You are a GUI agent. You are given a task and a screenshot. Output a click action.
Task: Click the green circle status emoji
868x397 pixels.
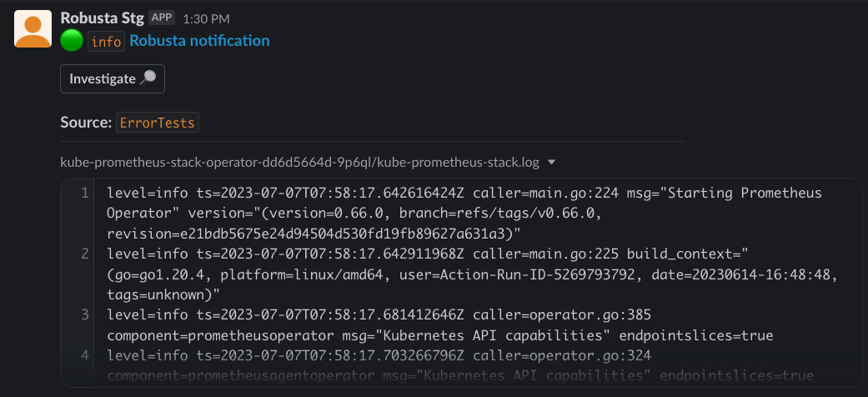tap(72, 41)
